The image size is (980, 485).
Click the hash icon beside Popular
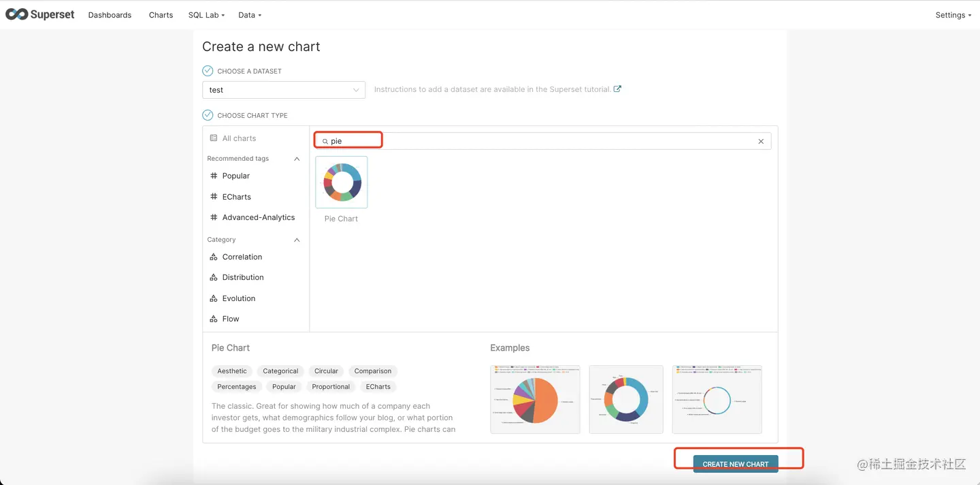214,176
